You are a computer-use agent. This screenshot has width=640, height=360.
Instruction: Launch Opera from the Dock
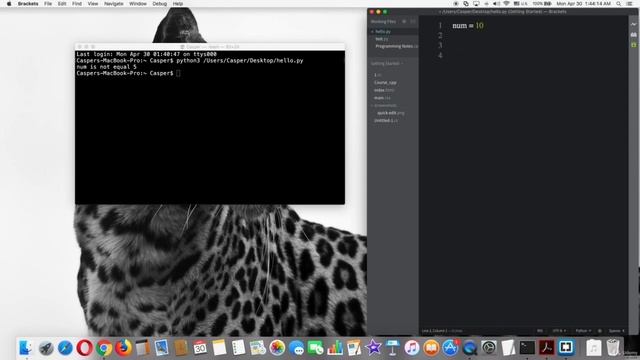84,348
